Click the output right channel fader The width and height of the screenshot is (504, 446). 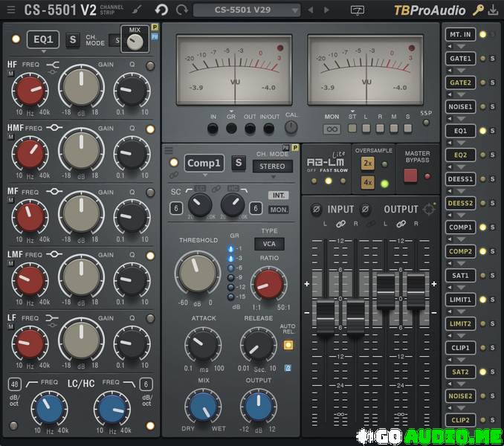pos(416,291)
